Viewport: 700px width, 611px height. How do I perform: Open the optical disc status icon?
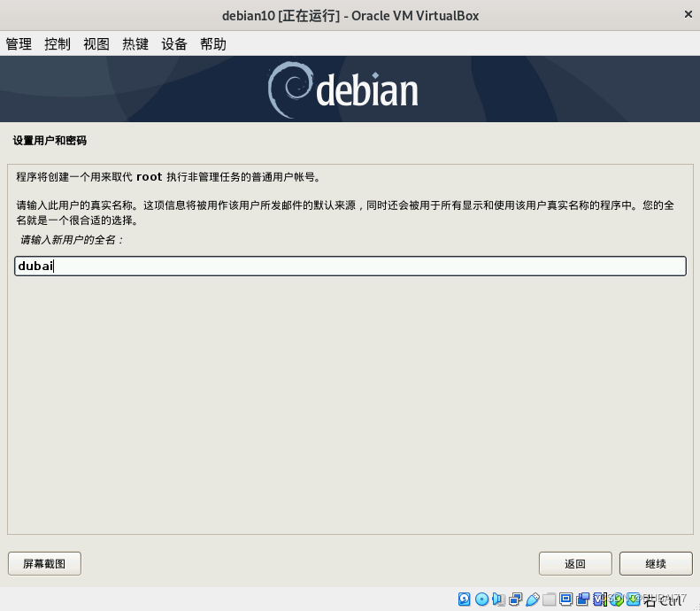click(x=481, y=599)
